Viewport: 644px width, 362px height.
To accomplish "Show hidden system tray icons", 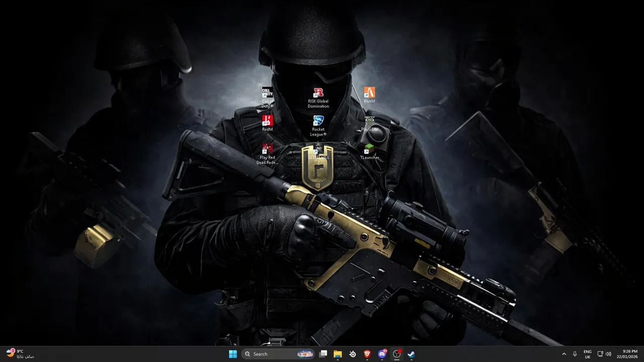I will pyautogui.click(x=564, y=354).
